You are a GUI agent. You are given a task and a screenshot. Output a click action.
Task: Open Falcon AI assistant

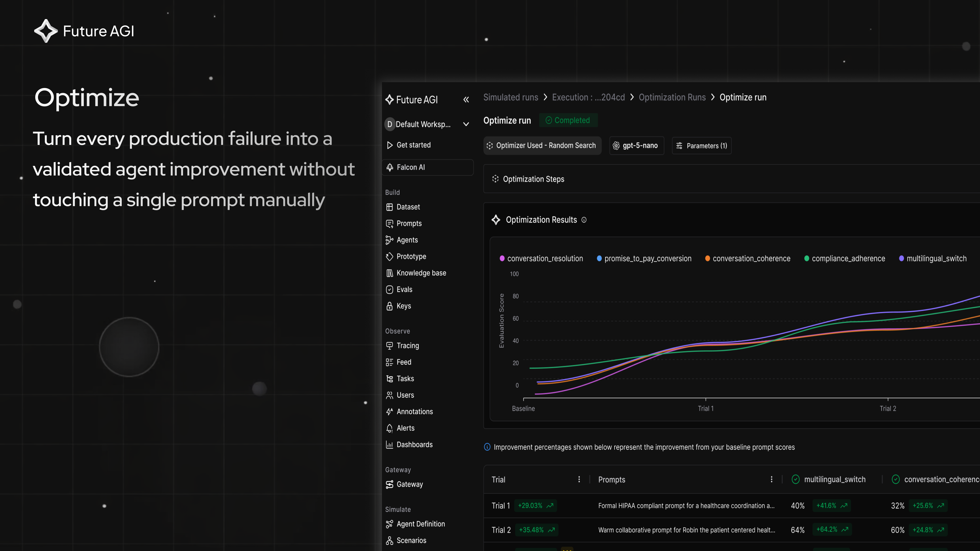coord(428,167)
